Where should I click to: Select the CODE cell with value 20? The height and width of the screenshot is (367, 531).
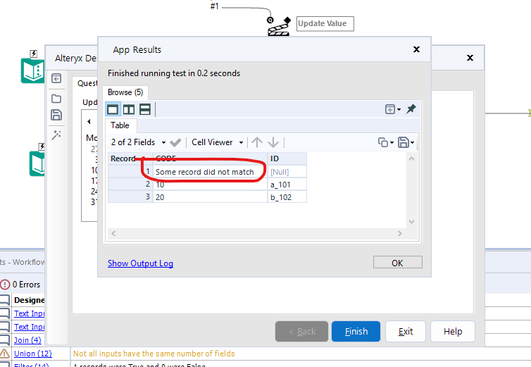[210, 197]
